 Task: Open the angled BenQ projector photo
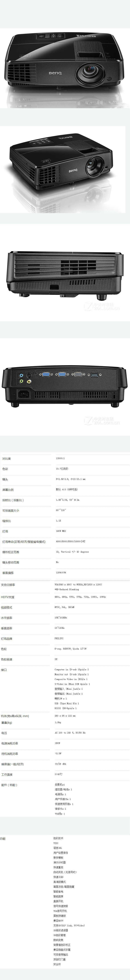click(63, 169)
